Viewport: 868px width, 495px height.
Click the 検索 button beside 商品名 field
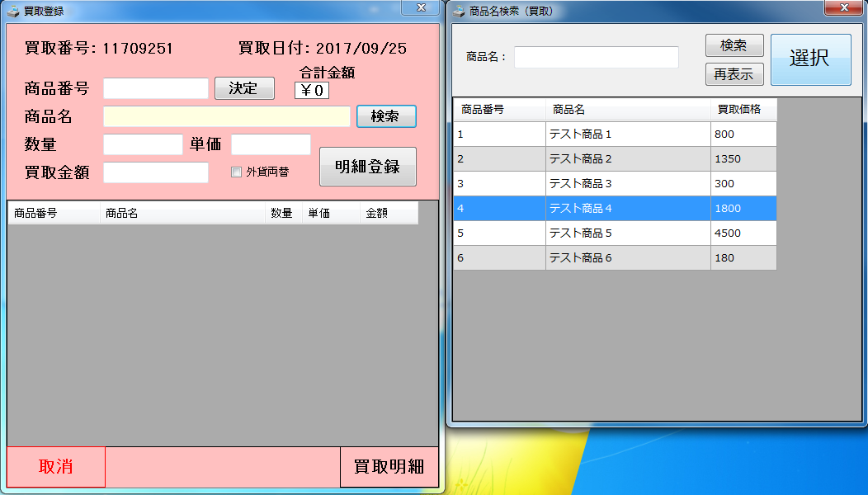tap(385, 116)
